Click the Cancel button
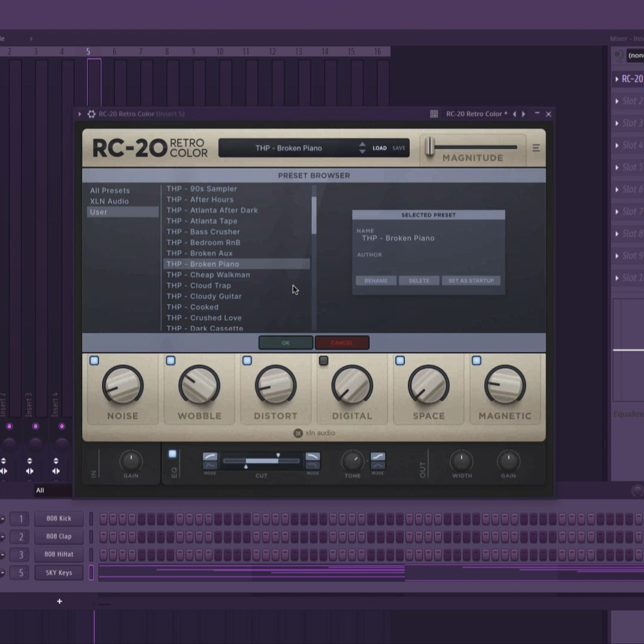644x644 pixels. 342,342
